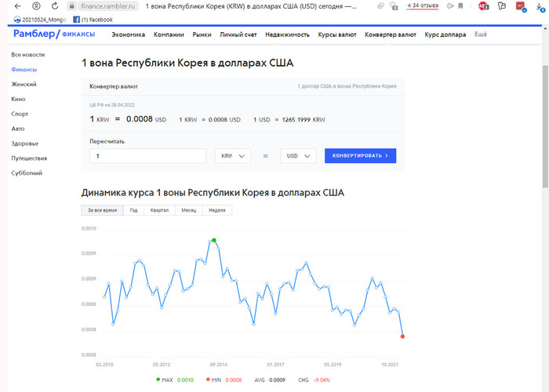Viewport: 549px width, 392px height.
Task: Open the KRW source currency dropdown
Action: click(x=232, y=156)
